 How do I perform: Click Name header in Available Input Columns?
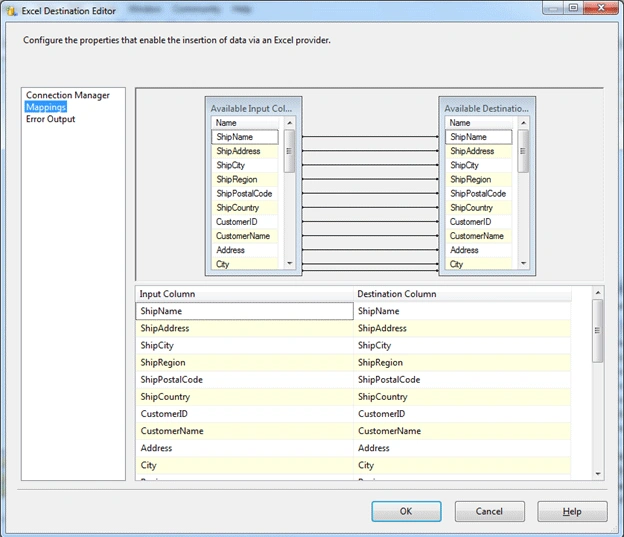245,123
